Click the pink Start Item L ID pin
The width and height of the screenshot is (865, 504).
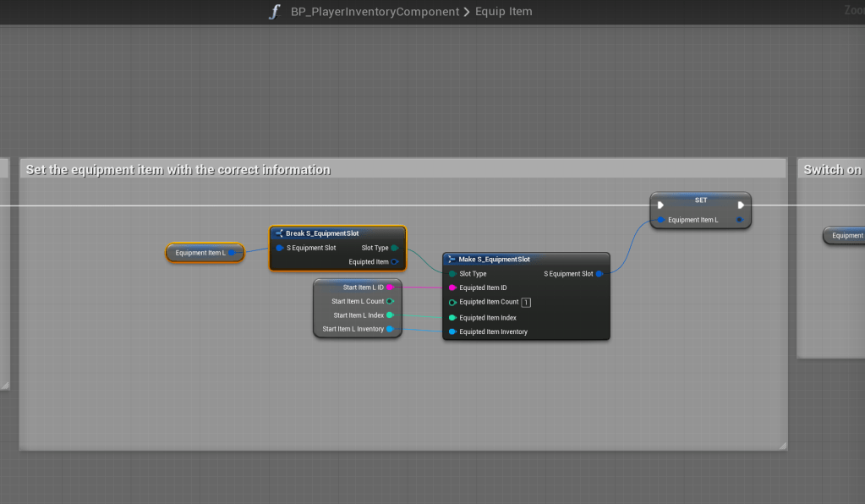coord(390,288)
